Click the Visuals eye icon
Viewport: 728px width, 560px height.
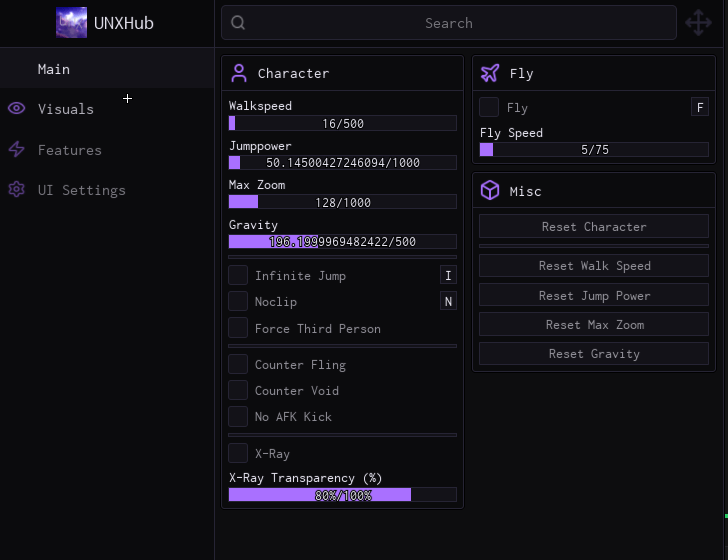coord(16,109)
